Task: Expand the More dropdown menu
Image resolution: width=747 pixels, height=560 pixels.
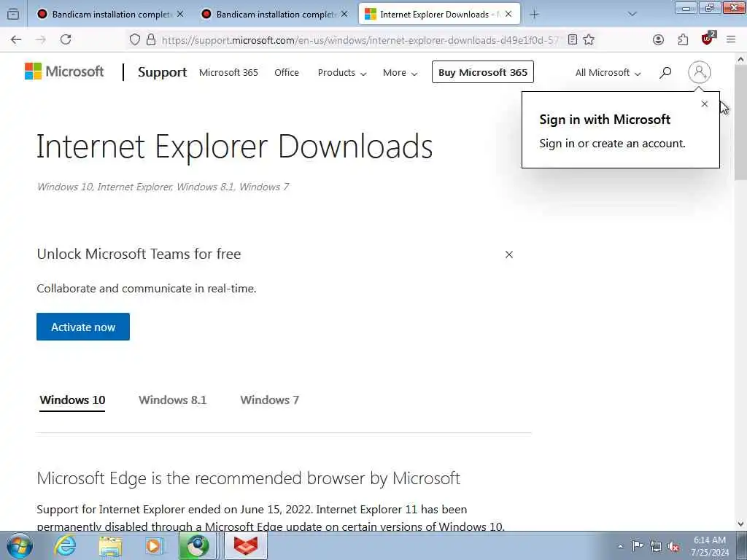Action: coord(400,73)
